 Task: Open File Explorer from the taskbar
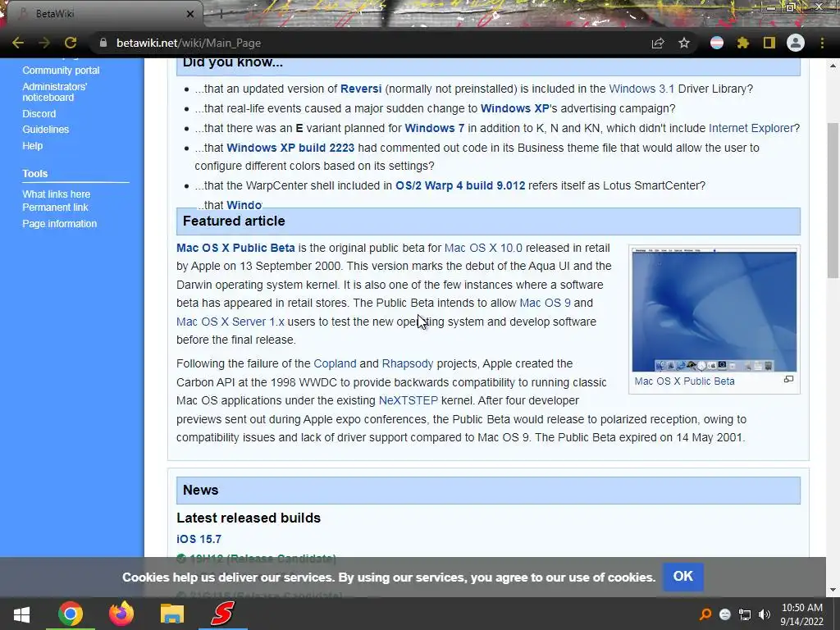[172, 614]
